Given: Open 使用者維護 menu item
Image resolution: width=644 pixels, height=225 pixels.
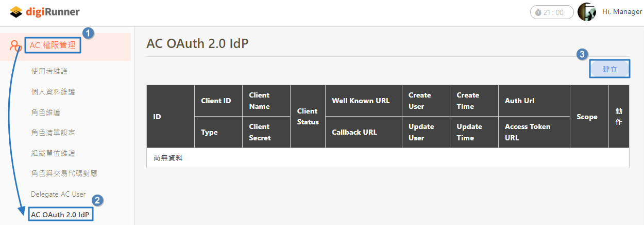Looking at the screenshot, I should 49,71.
